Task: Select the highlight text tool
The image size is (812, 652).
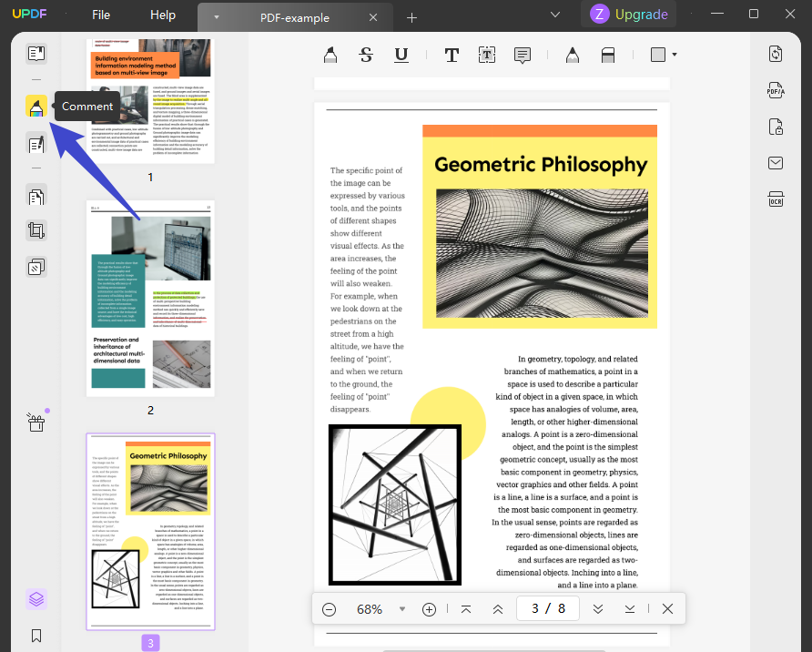Action: [x=331, y=55]
